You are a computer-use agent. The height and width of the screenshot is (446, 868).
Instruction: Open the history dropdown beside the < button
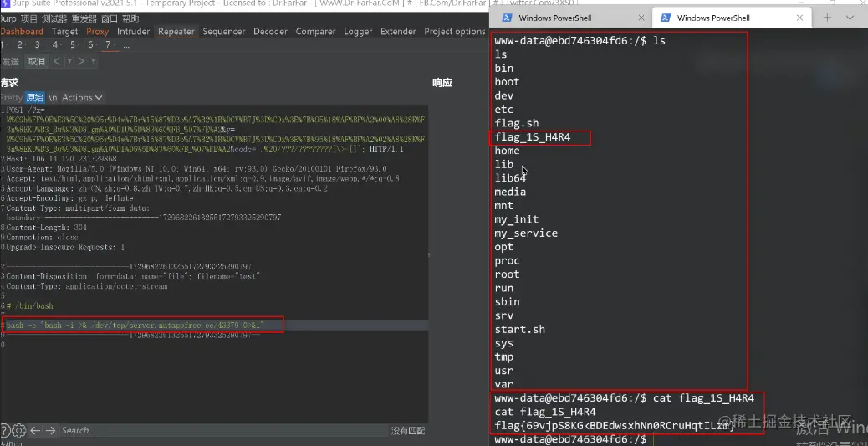[x=69, y=61]
